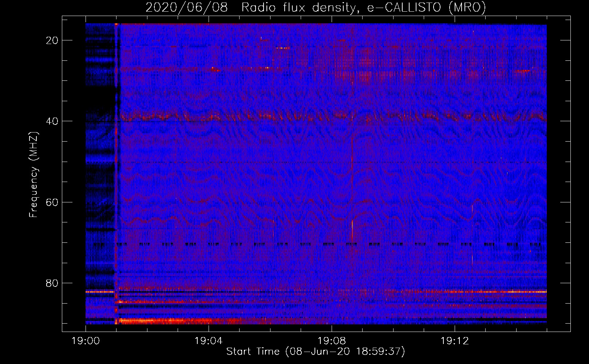589x364 pixels.
Task: Click the plot title 'Radio flux density, e-CALLISTO (MRO)'
Action: pos(364,7)
